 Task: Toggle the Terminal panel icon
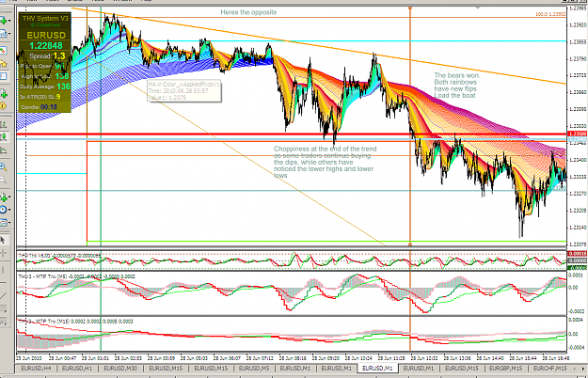point(4,76)
